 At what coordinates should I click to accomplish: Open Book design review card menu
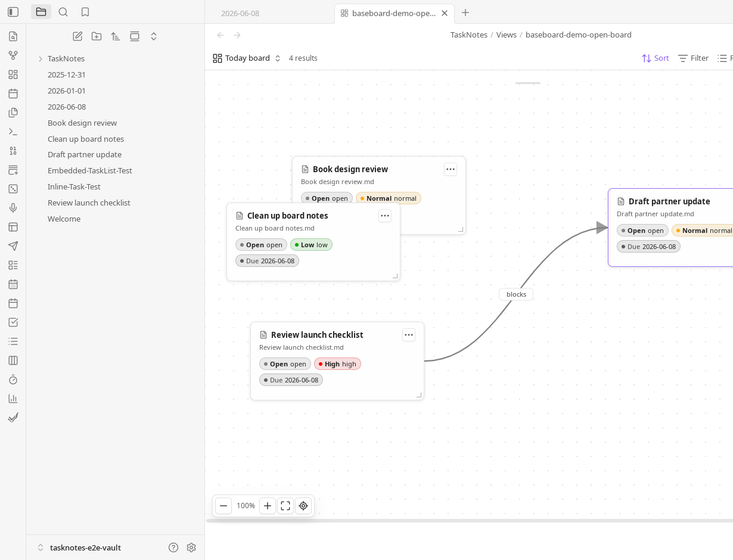coord(451,169)
